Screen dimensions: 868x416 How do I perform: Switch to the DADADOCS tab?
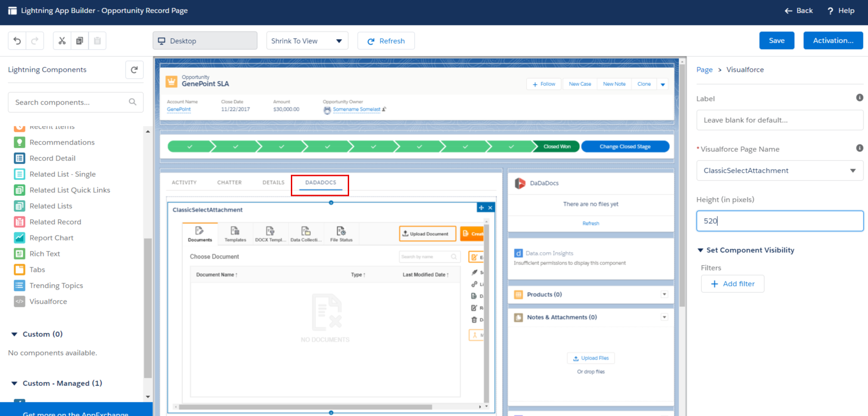click(x=320, y=182)
